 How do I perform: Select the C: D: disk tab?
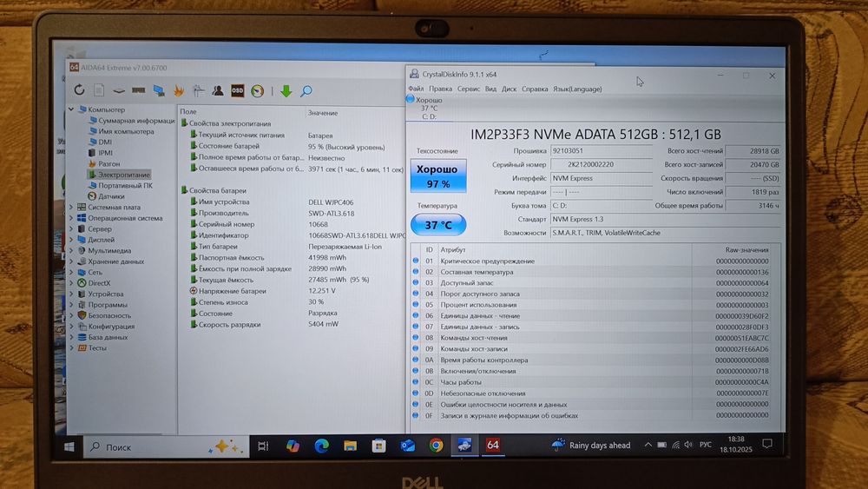tap(428, 108)
